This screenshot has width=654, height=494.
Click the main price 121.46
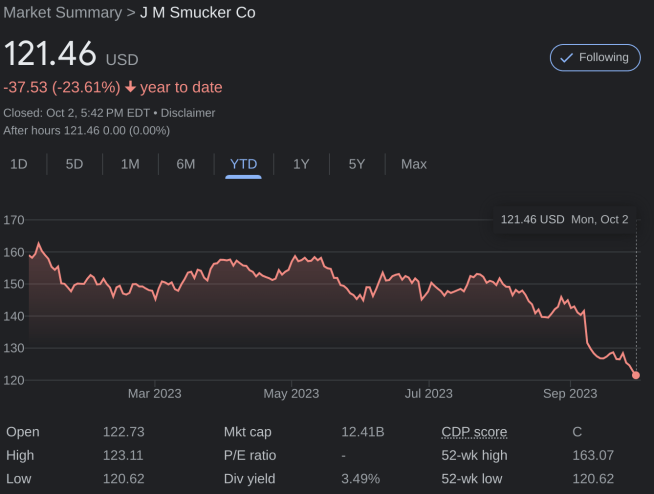pos(50,53)
